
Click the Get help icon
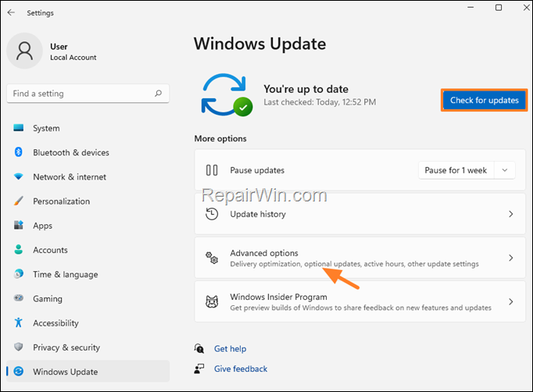point(199,348)
